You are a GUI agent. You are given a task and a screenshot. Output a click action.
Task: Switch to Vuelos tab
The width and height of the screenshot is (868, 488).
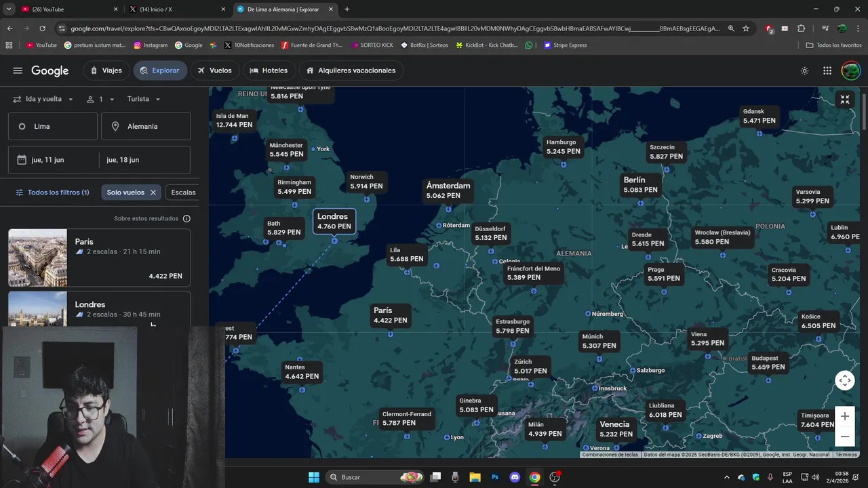tap(214, 70)
